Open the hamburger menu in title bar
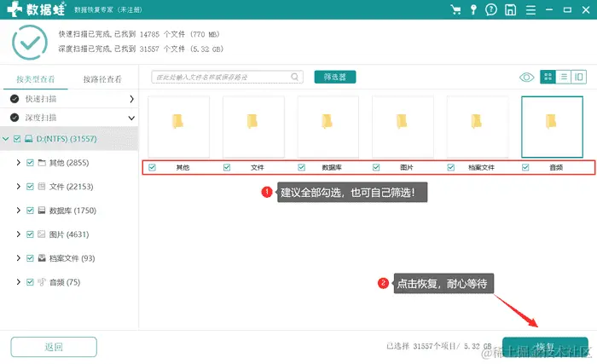 pos(530,10)
